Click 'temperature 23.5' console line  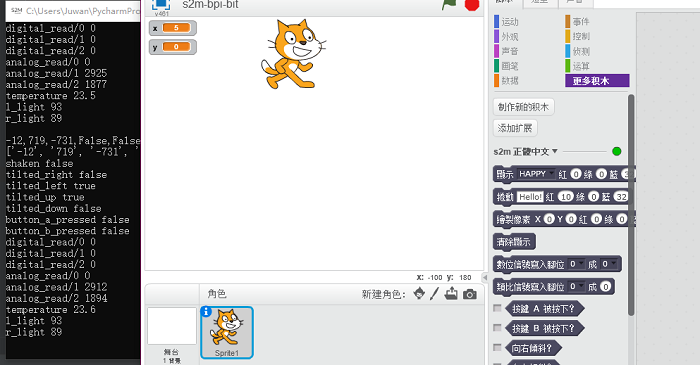coord(50,96)
